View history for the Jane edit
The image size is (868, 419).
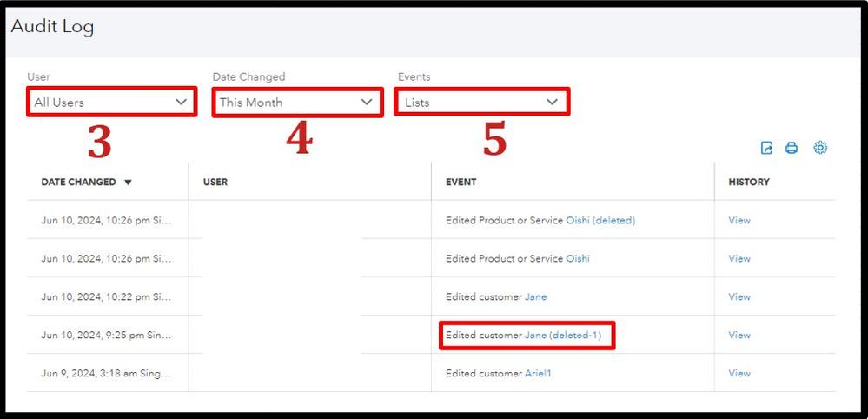739,297
